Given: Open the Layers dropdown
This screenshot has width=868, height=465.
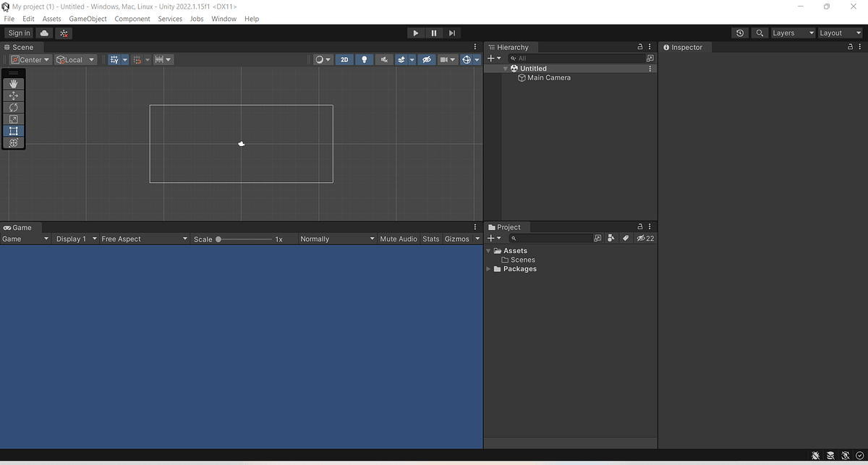Looking at the screenshot, I should [x=791, y=33].
